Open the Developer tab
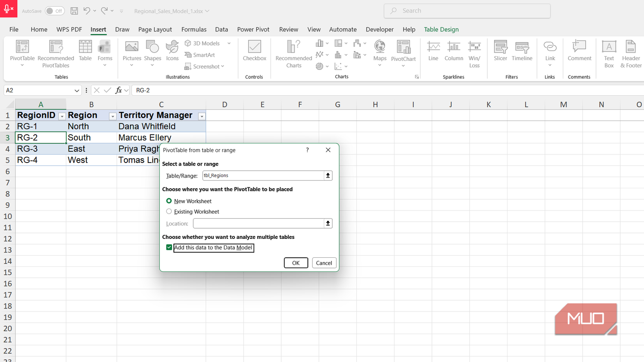This screenshot has height=362, width=644. pos(380,29)
